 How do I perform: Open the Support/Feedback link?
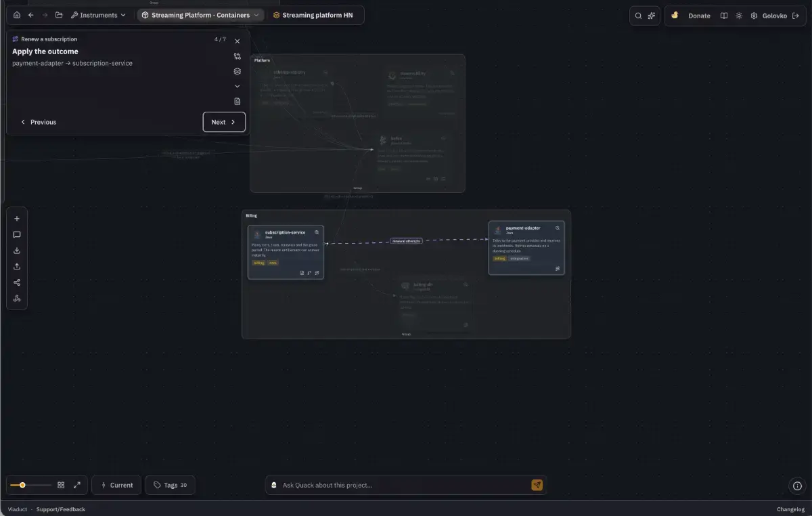click(61, 509)
